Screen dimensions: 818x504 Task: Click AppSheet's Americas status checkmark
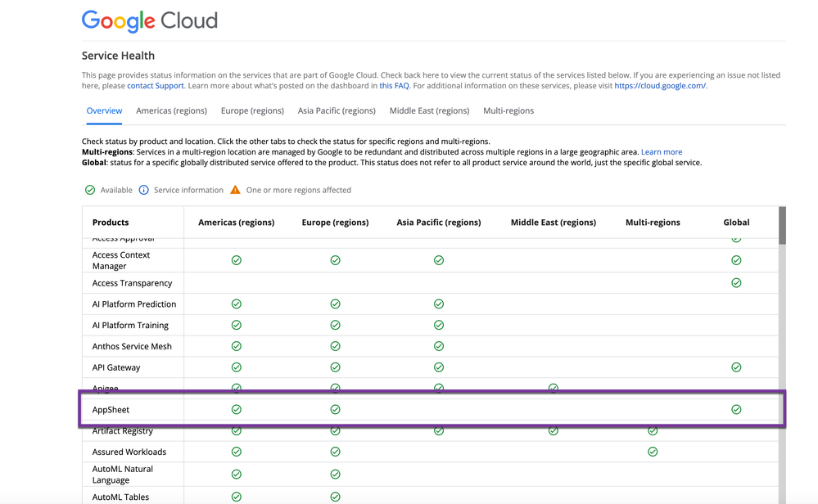pyautogui.click(x=237, y=410)
